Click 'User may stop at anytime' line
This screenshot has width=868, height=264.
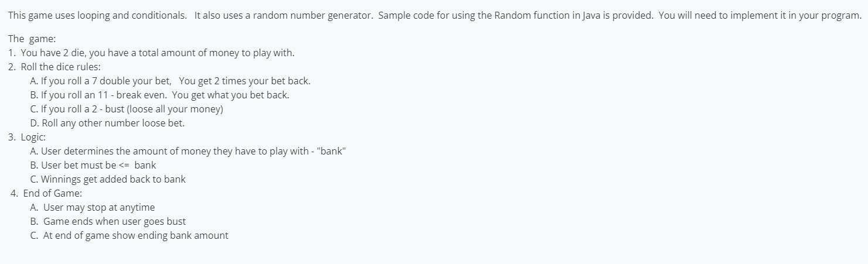92,207
